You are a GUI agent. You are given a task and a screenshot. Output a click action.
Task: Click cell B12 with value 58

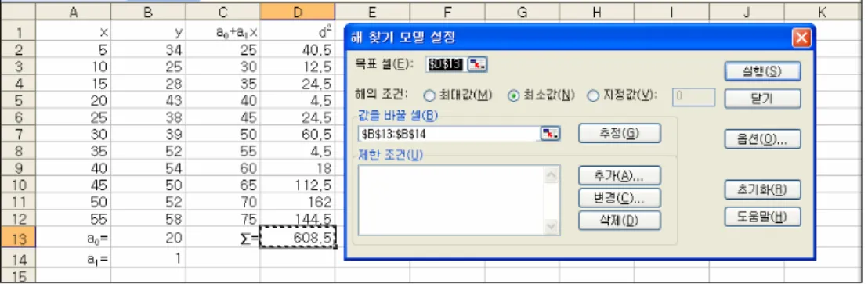click(x=148, y=219)
